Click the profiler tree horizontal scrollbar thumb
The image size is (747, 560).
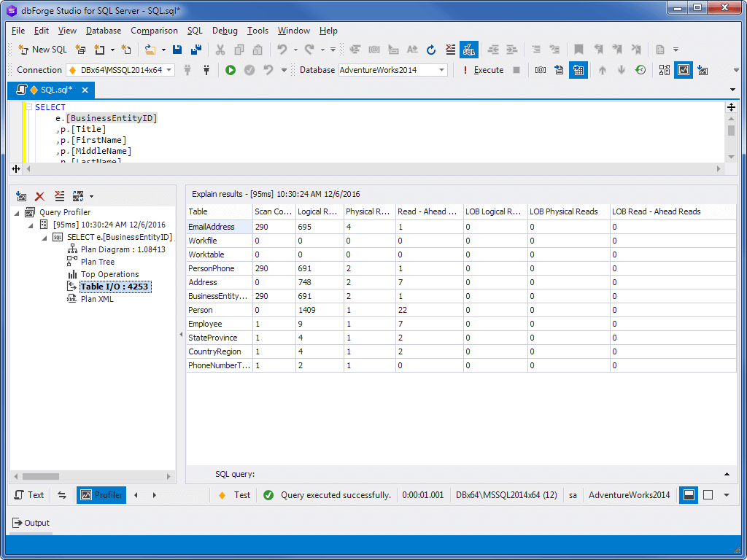[x=41, y=476]
